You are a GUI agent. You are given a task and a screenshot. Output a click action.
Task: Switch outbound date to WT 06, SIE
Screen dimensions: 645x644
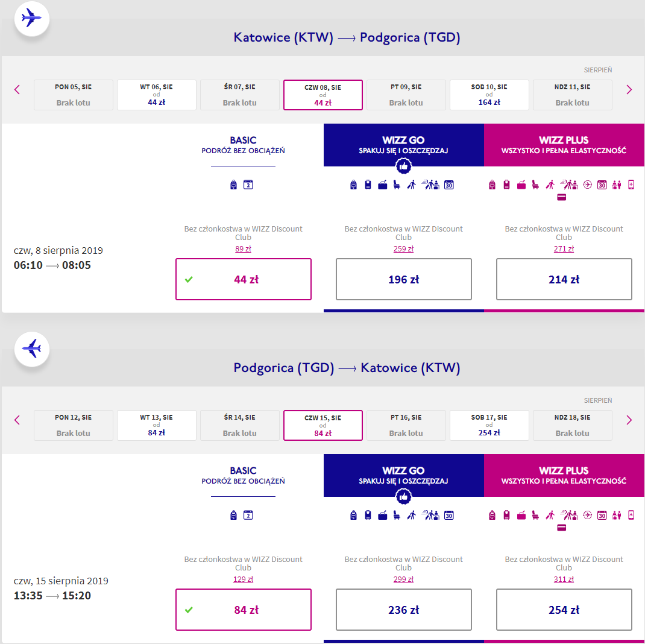coord(157,95)
